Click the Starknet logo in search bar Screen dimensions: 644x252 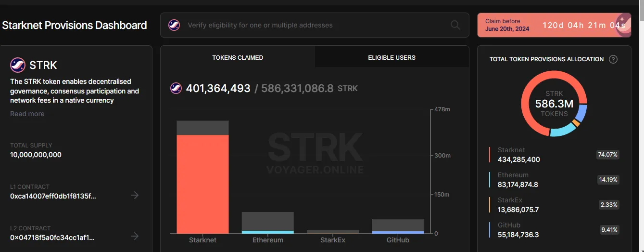pyautogui.click(x=174, y=25)
